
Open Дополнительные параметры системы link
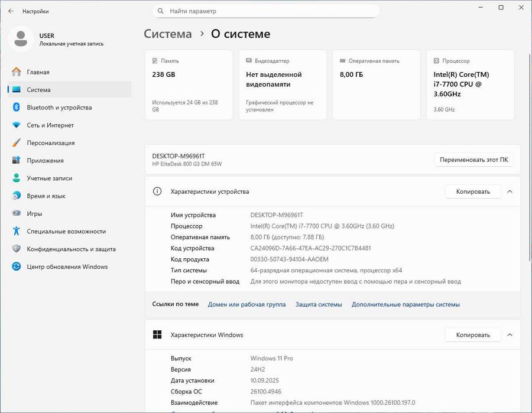(x=406, y=304)
